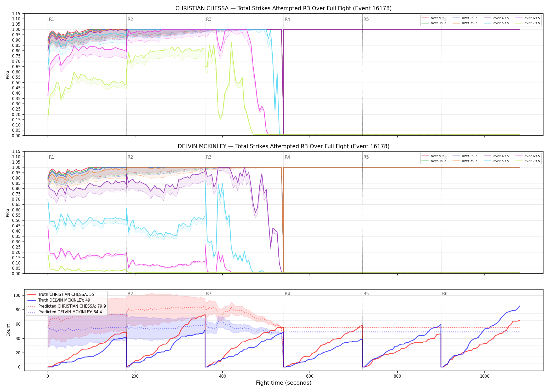Click R2 round marker in Chessa chart
Screen dimensions: 549x392
point(130,19)
